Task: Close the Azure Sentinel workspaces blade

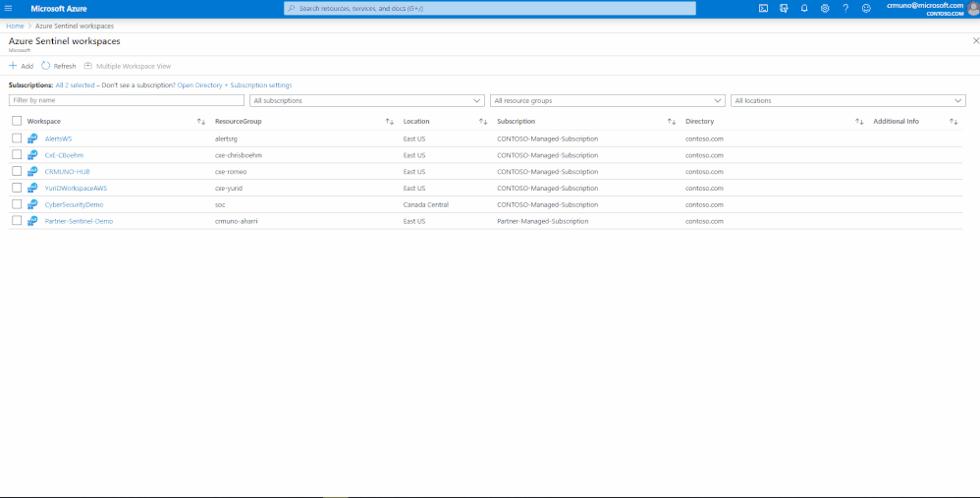Action: [976, 40]
